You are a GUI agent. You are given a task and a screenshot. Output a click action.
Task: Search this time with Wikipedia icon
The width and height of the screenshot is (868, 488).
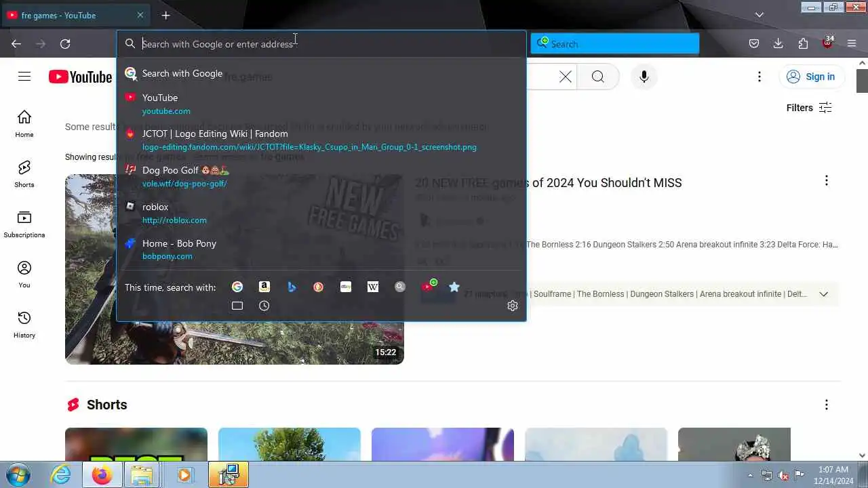(x=373, y=287)
